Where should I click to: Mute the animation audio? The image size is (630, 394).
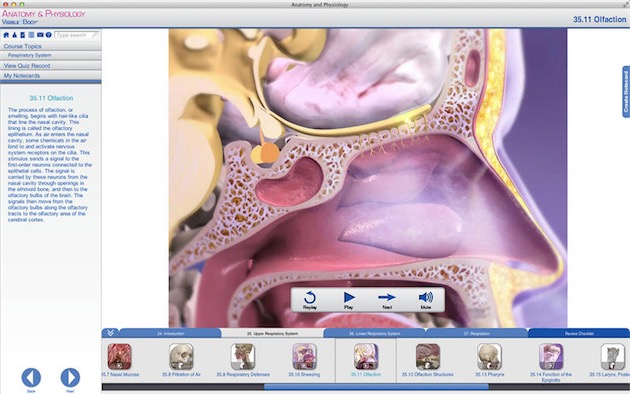coord(425,300)
